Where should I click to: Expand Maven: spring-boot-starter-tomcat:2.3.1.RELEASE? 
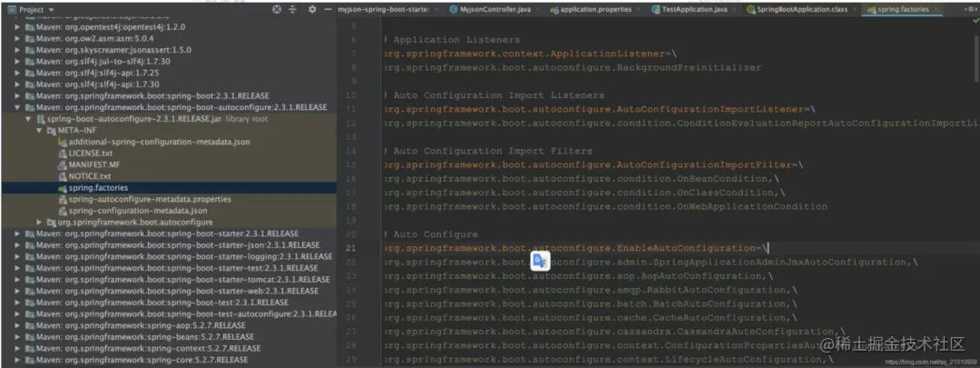[17, 280]
